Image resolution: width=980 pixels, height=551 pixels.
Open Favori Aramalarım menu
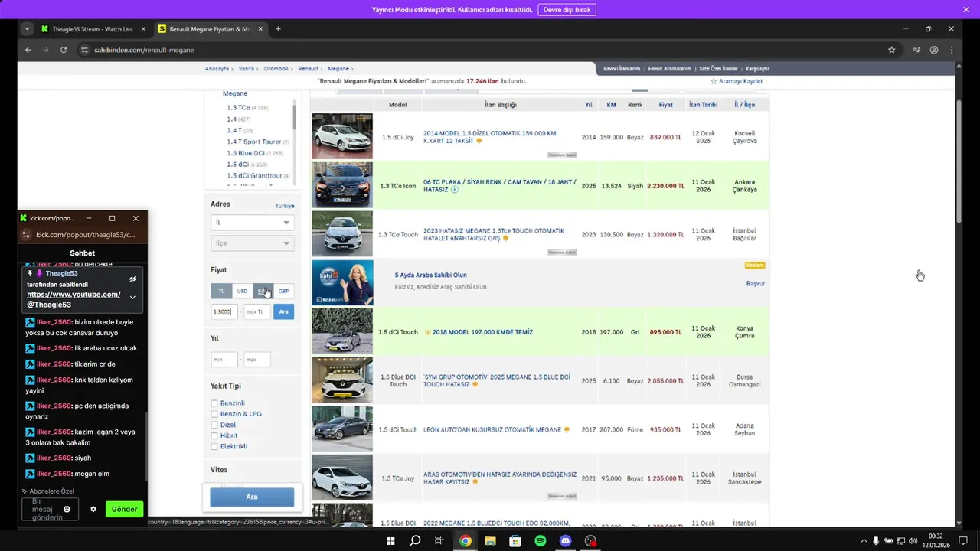point(669,69)
